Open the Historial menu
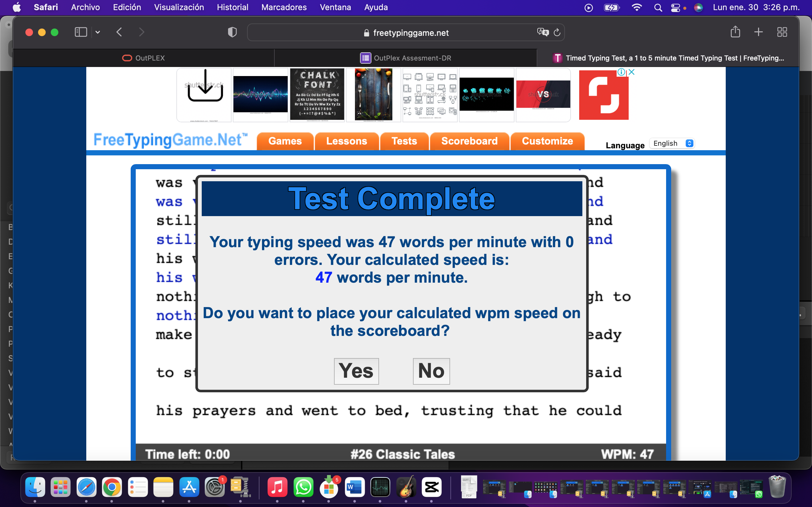Image resolution: width=812 pixels, height=507 pixels. [232, 7]
